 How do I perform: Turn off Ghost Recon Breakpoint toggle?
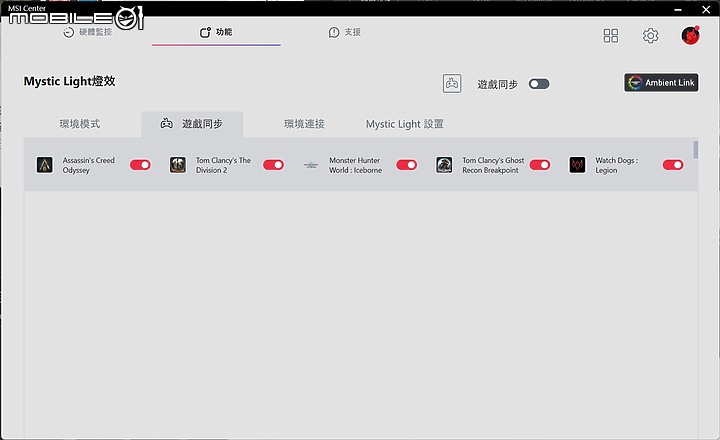point(540,165)
